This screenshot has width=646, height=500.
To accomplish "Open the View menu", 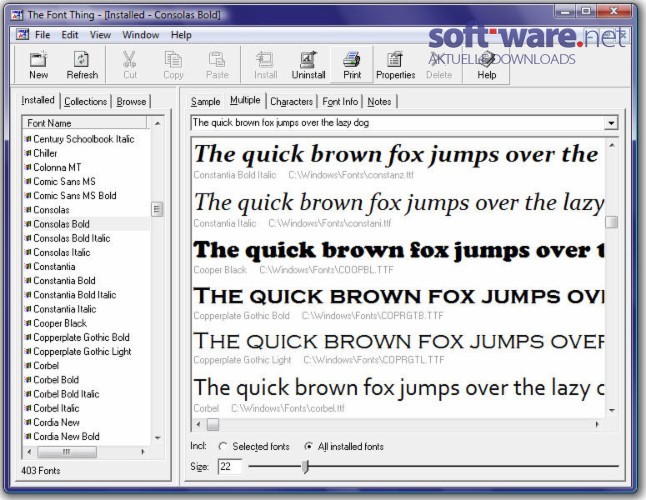I will tap(100, 35).
